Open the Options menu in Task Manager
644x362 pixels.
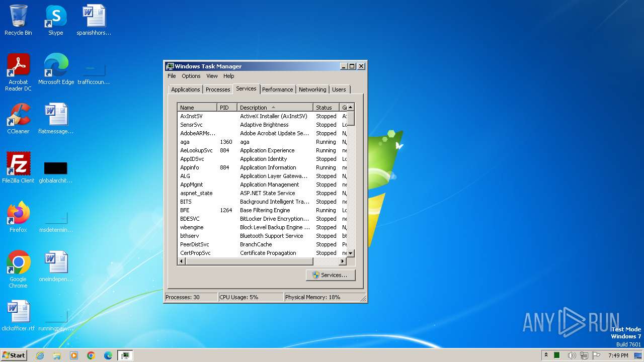(191, 76)
